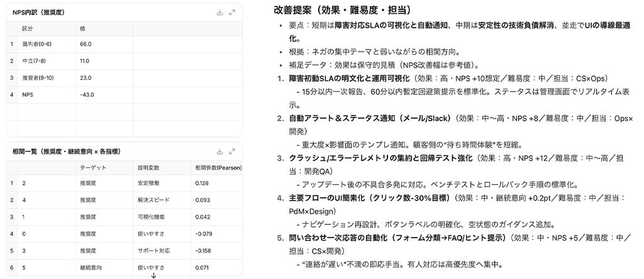
Task: Download the NPS内訳 table
Action: [219, 12]
